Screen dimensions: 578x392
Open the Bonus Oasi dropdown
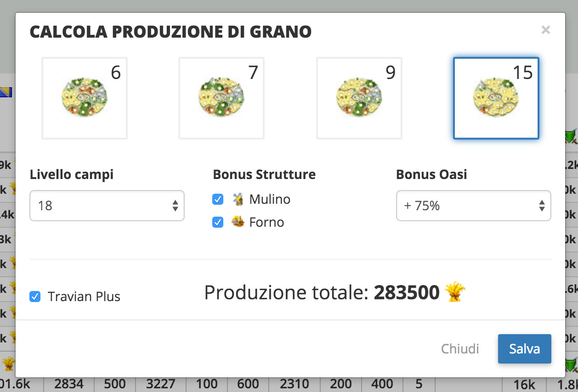pos(474,206)
